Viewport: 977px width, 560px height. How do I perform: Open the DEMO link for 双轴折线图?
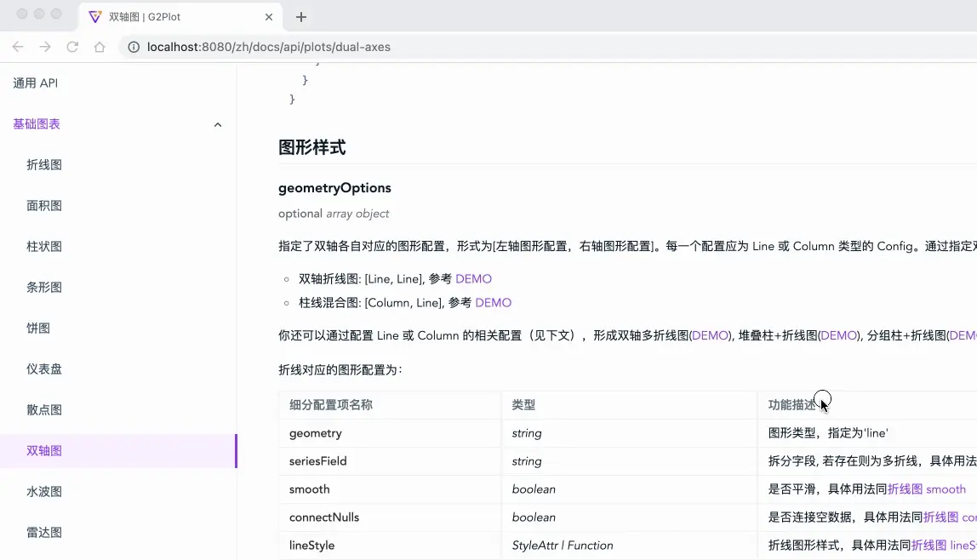tap(473, 278)
